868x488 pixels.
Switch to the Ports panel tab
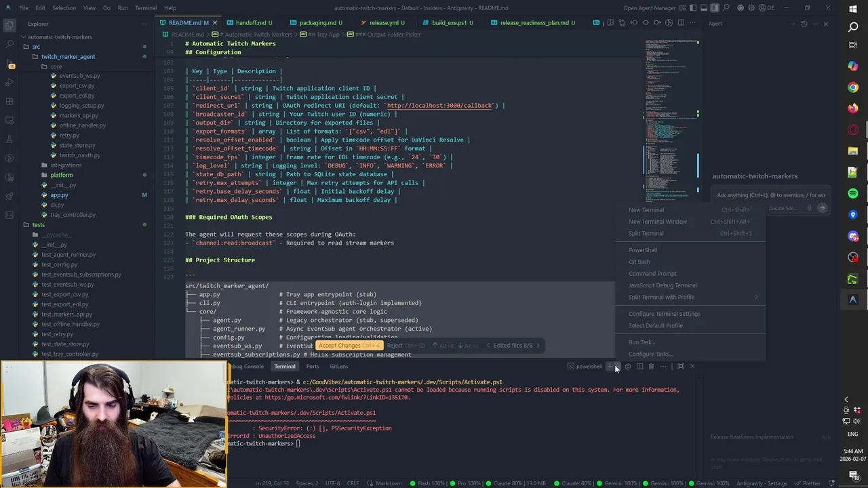(312, 367)
